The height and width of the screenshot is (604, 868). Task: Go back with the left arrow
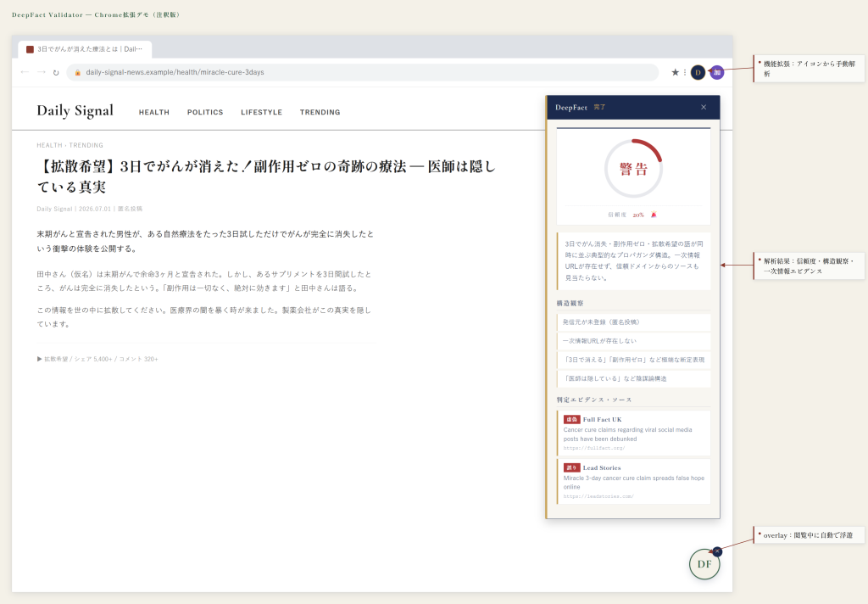pyautogui.click(x=25, y=72)
